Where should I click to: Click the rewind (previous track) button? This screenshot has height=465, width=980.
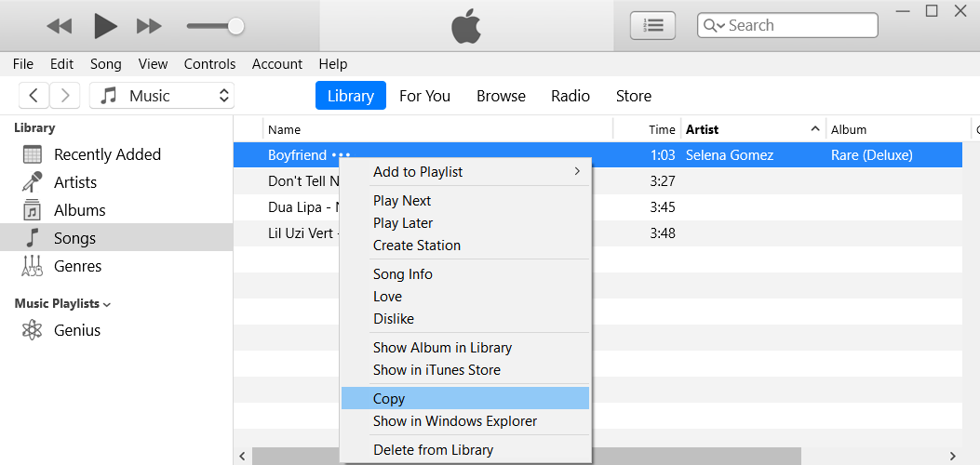tap(60, 26)
